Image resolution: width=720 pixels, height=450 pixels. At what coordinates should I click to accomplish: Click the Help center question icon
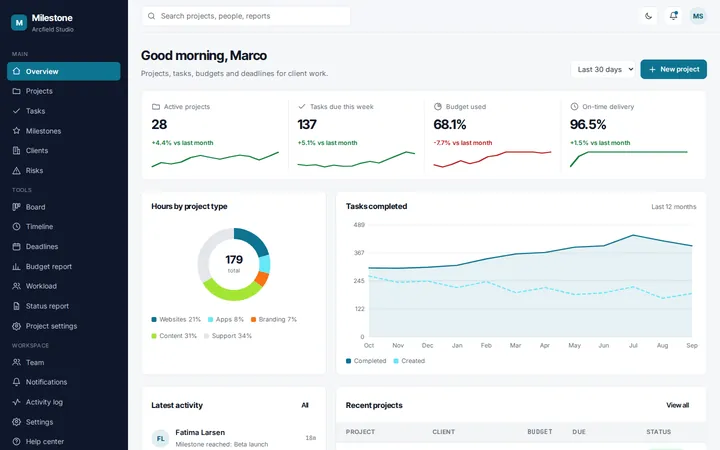tap(17, 442)
